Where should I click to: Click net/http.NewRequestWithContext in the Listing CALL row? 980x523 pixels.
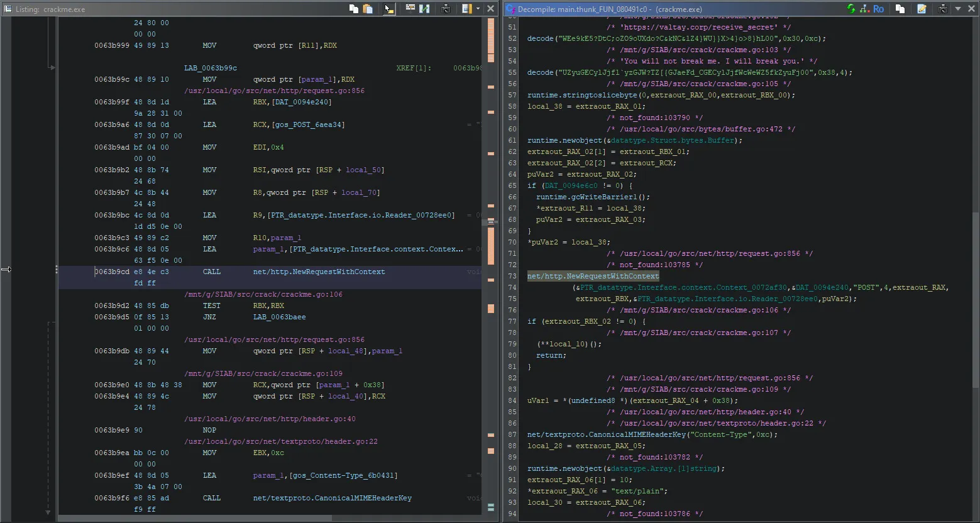pyautogui.click(x=319, y=272)
